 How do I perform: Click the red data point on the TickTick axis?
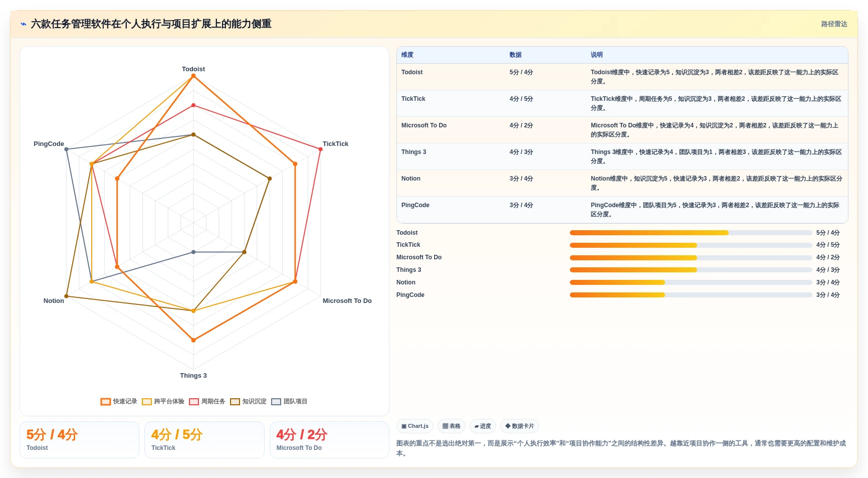tap(321, 149)
